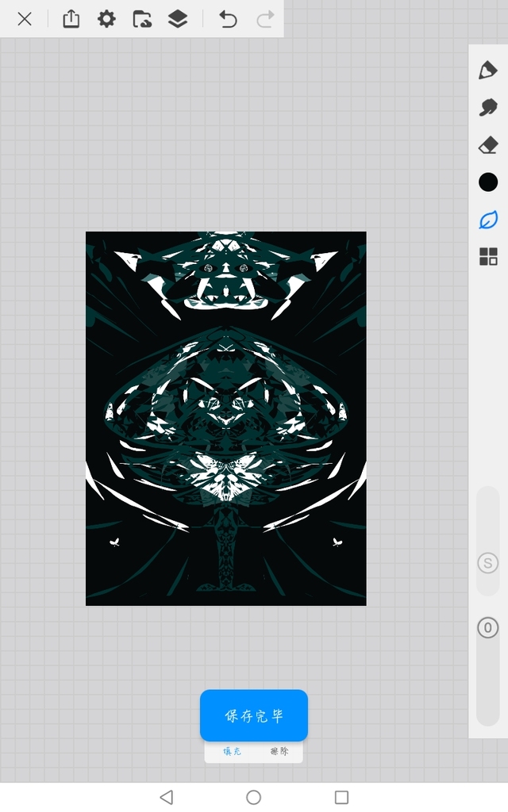Tap the S size slider handle
This screenshot has height=812, width=508.
(488, 563)
